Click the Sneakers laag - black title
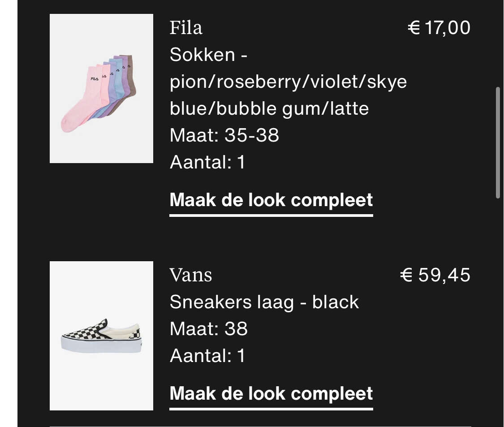The image size is (504, 427). (264, 302)
